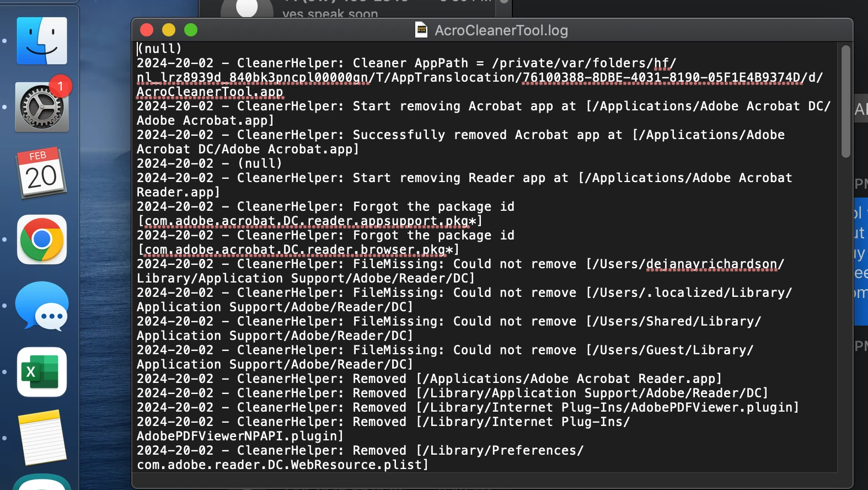Launch Microsoft Excel from the Dock
868x490 pixels.
42,372
